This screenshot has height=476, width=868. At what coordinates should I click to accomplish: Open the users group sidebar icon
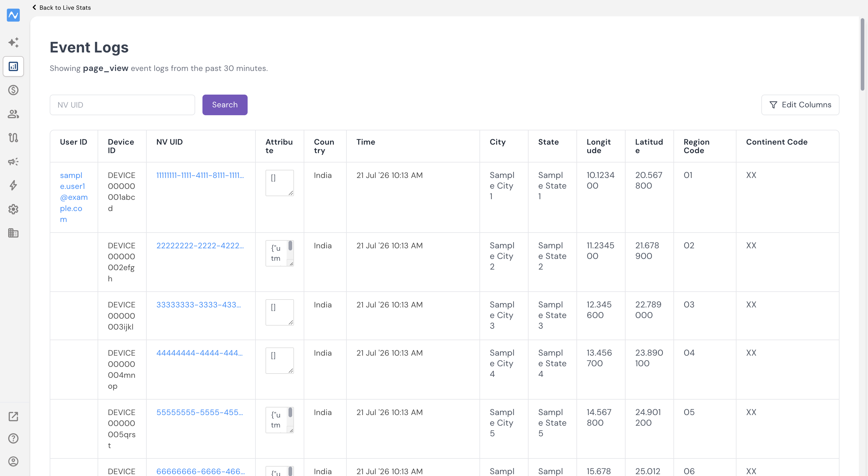point(13,114)
